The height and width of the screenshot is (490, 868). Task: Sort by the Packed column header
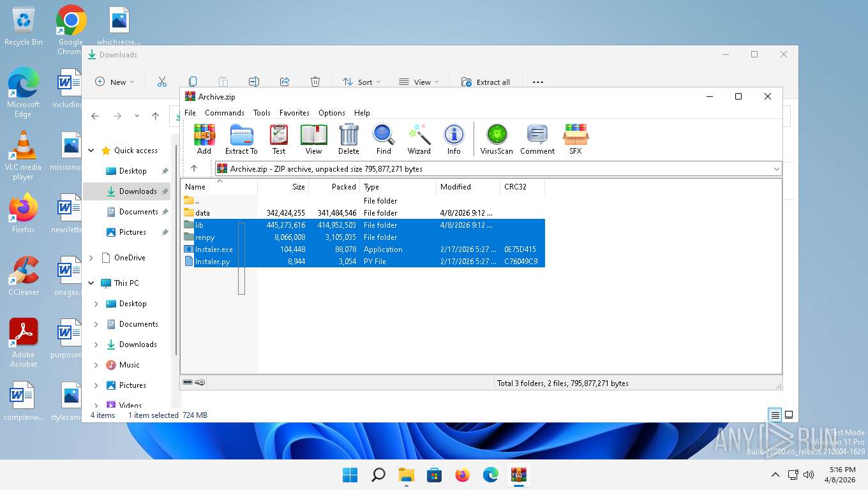[x=334, y=187]
